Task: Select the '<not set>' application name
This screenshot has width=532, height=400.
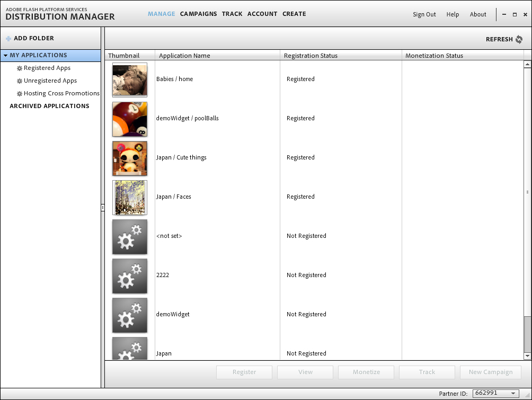Action: (169, 236)
